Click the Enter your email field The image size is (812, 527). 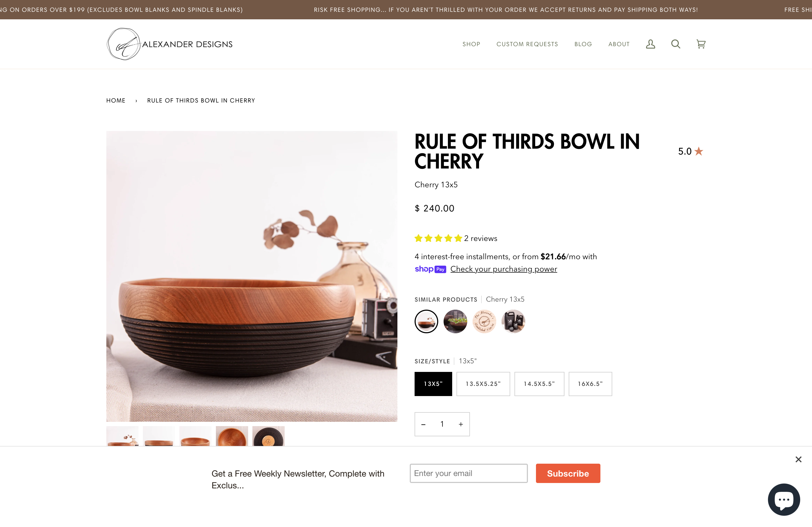click(x=469, y=473)
